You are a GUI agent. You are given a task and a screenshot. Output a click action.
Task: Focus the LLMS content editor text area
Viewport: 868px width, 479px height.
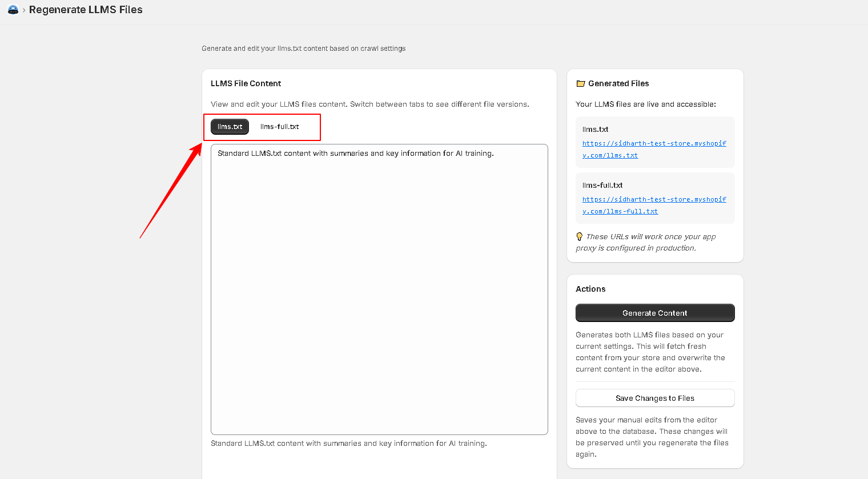point(379,291)
